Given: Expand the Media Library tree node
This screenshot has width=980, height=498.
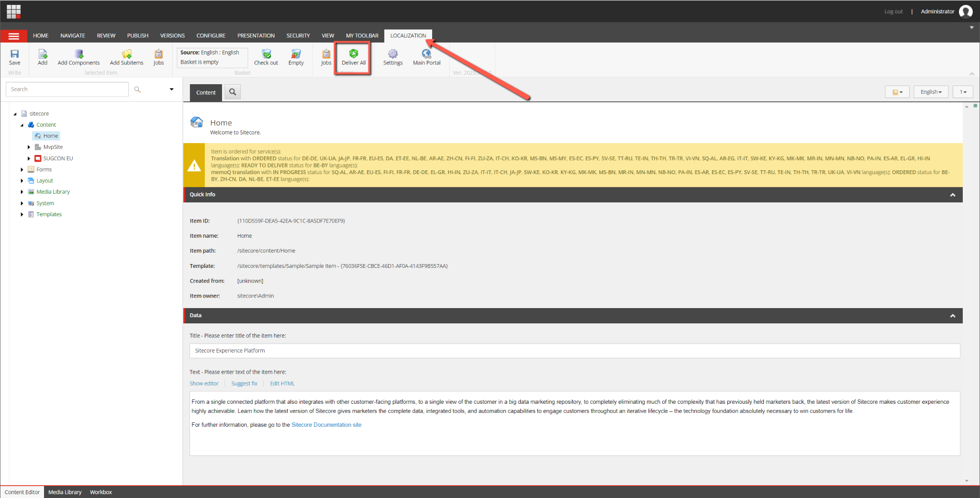Looking at the screenshot, I should coord(22,192).
